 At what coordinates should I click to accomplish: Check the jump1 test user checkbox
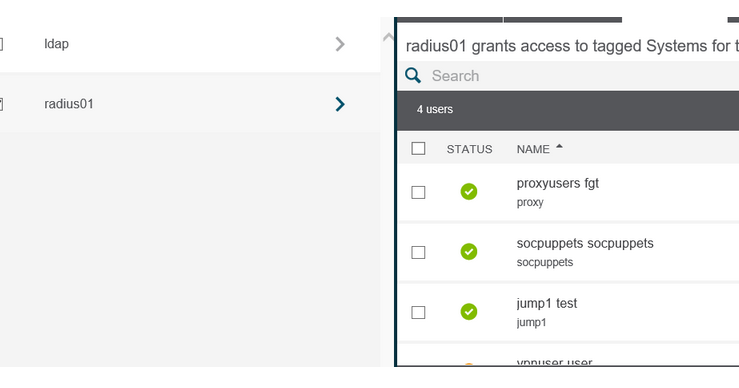[x=418, y=312]
